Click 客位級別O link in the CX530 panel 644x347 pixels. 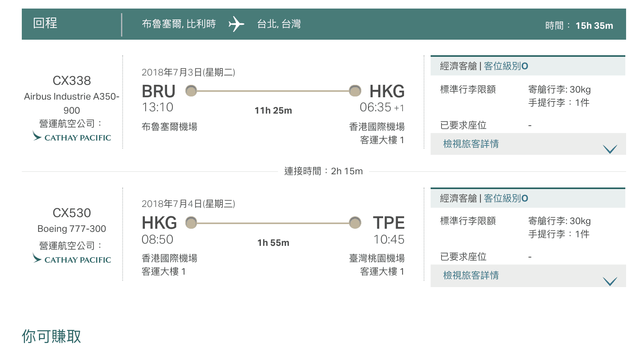tap(506, 198)
